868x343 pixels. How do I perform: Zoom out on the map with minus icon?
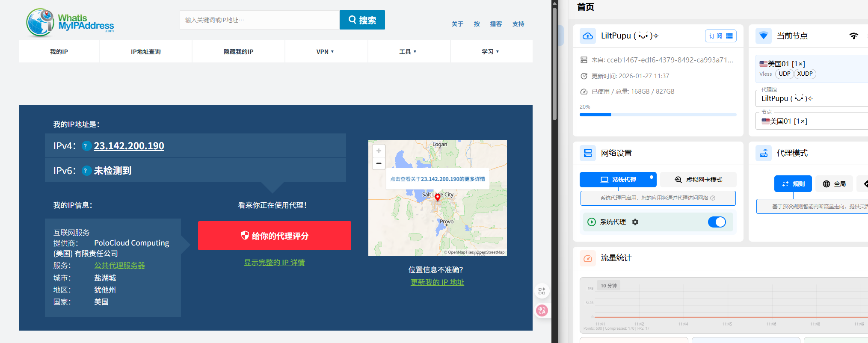pyautogui.click(x=379, y=163)
